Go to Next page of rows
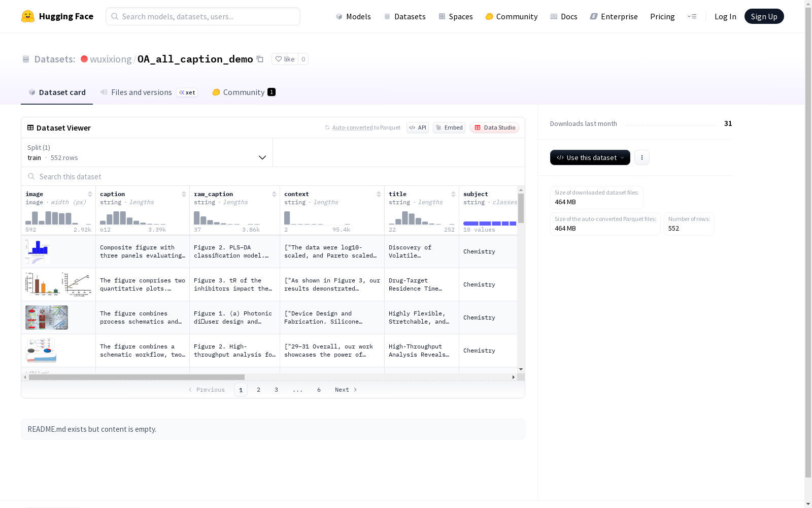The width and height of the screenshot is (812, 508). 346,390
